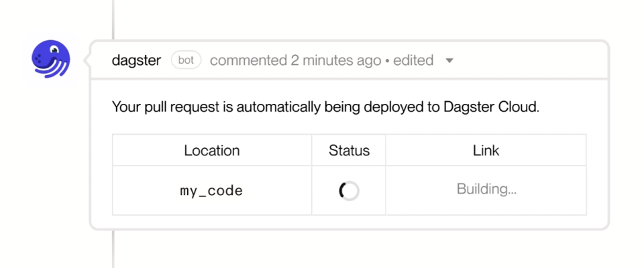This screenshot has width=644, height=268.
Task: Click the "Building..." link text
Action: [486, 189]
